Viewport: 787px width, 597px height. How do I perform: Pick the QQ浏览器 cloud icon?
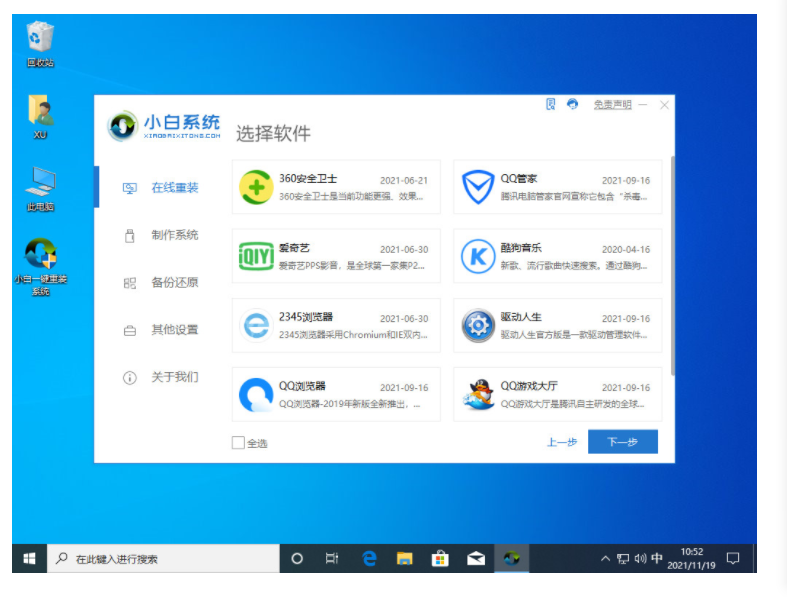click(x=256, y=395)
